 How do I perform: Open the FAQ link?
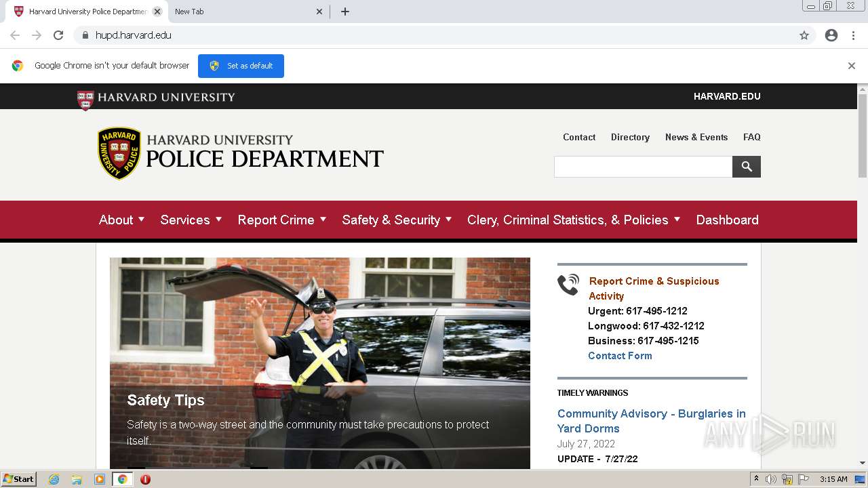click(x=751, y=137)
